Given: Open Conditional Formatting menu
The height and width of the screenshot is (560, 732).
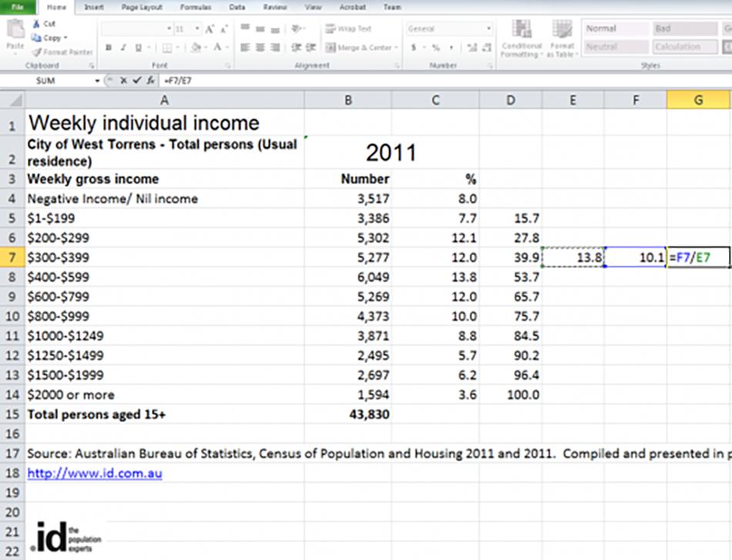Looking at the screenshot, I should (522, 39).
